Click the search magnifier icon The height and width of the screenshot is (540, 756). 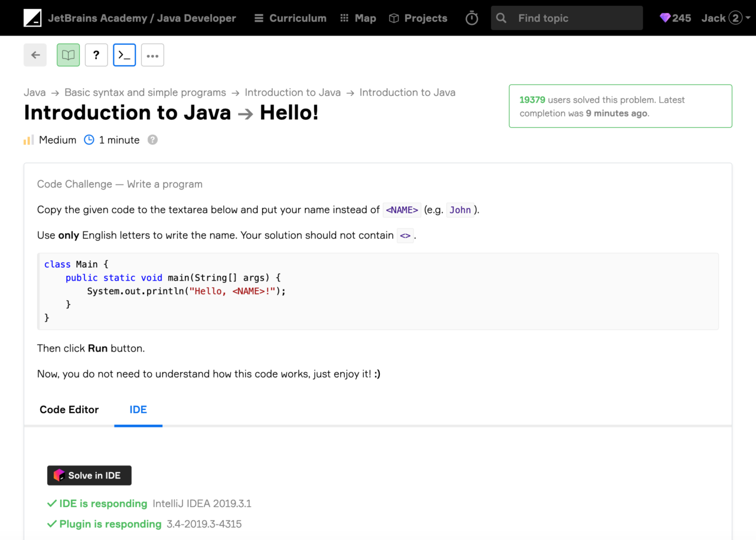[x=501, y=18]
